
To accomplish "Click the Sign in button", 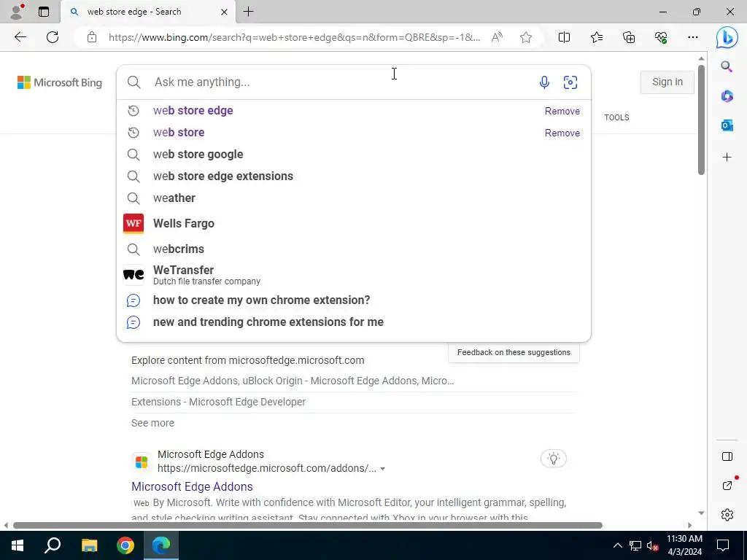I will coord(667,82).
